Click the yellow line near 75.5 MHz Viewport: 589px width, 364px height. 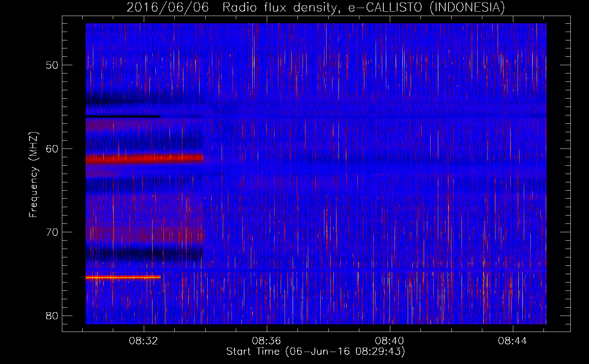123,277
